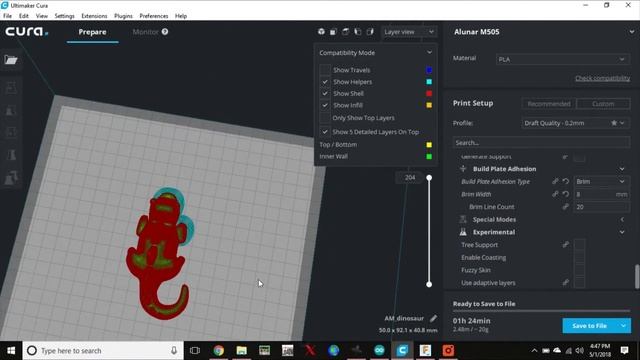
Task: Enable the Use adaptive layers checkbox
Action: (579, 282)
